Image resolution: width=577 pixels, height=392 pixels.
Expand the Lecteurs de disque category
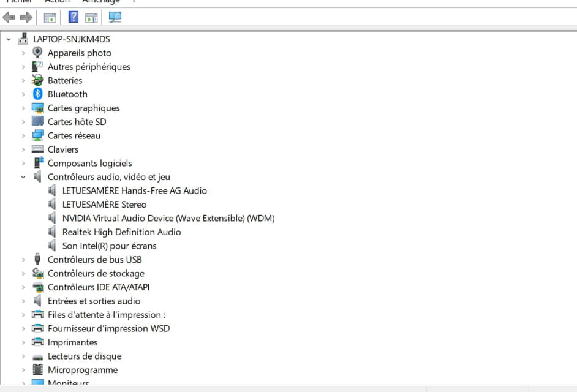pos(23,356)
